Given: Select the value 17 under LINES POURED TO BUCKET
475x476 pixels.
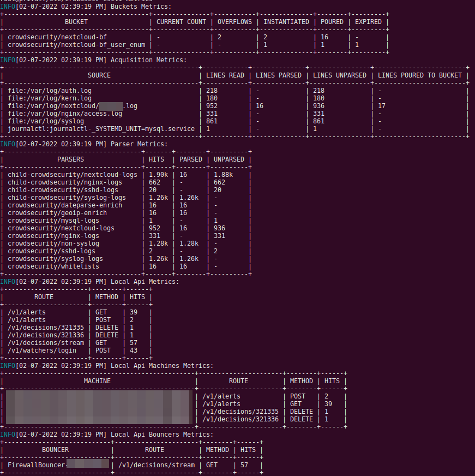Looking at the screenshot, I should 382,106.
